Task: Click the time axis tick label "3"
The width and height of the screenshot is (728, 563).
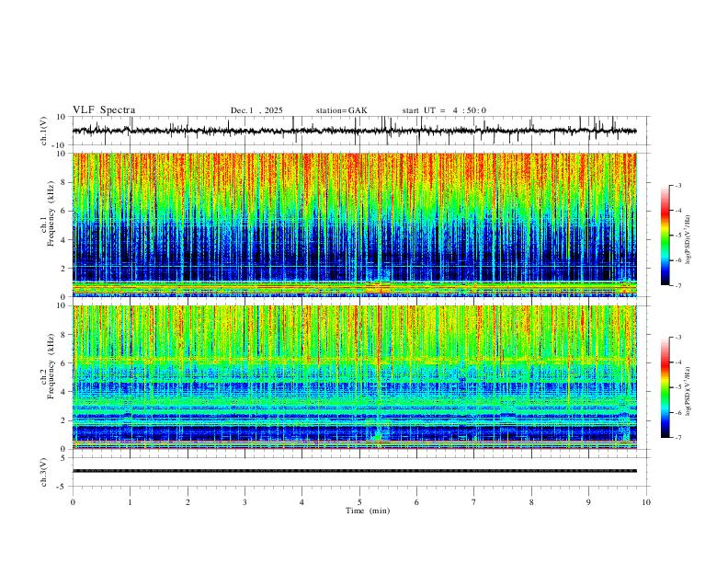Action: click(245, 502)
